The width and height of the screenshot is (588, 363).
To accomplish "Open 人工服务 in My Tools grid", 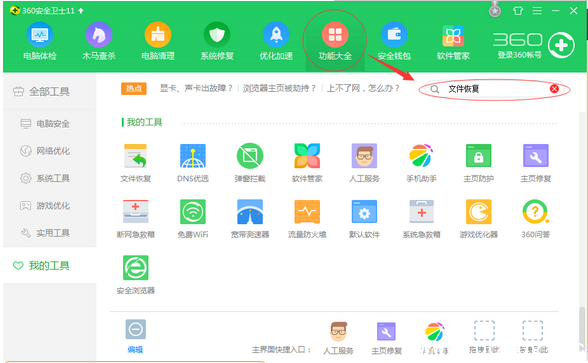I will [364, 163].
